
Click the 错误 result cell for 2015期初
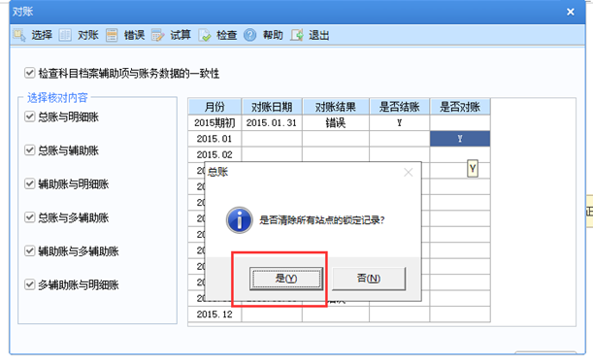[x=336, y=123]
